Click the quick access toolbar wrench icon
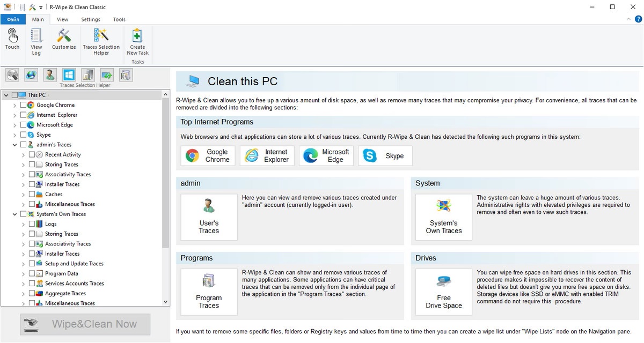This screenshot has width=644, height=343. pos(33,7)
